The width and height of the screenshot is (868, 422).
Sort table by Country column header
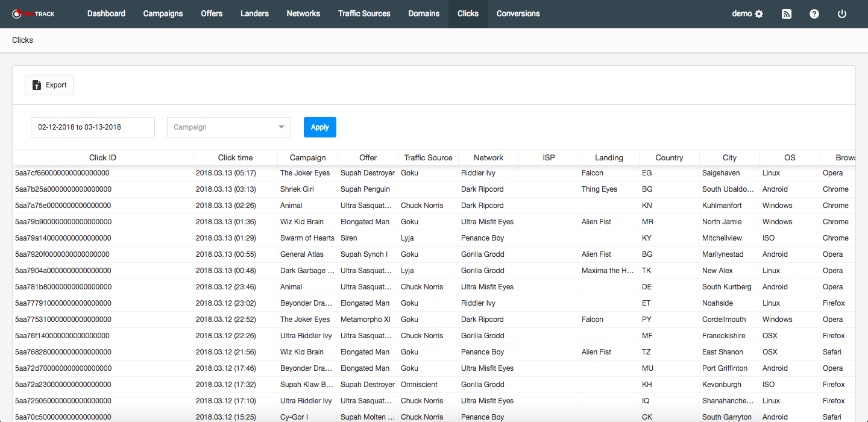[669, 158]
